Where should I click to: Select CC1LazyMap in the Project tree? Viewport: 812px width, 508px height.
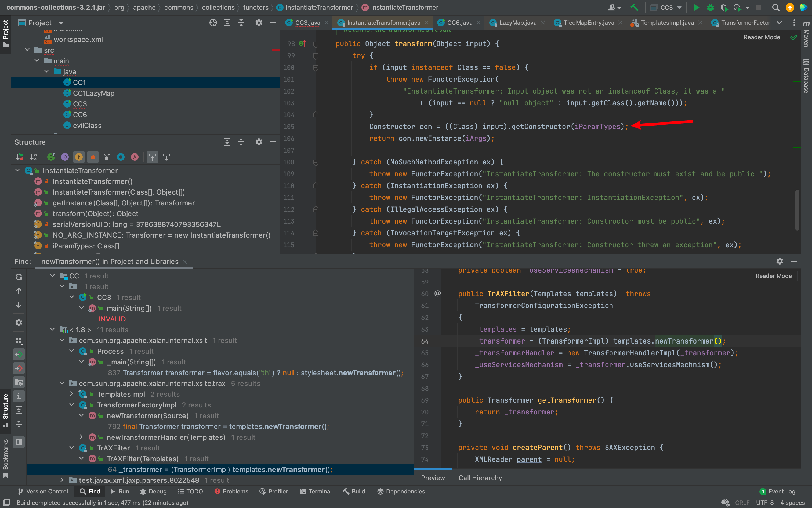point(94,93)
